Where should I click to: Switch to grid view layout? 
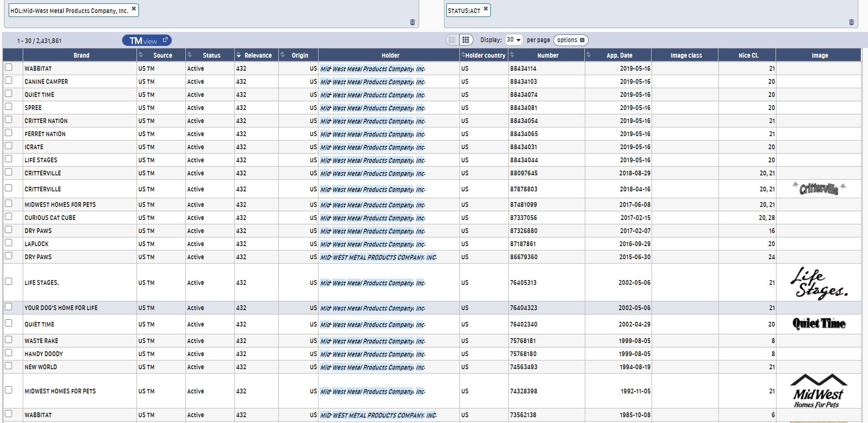click(465, 40)
